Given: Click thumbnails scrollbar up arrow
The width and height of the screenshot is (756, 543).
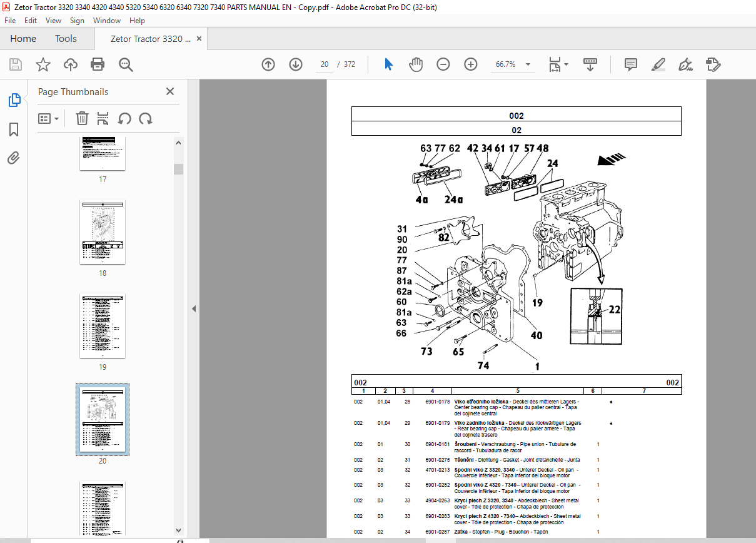Looking at the screenshot, I should [178, 143].
